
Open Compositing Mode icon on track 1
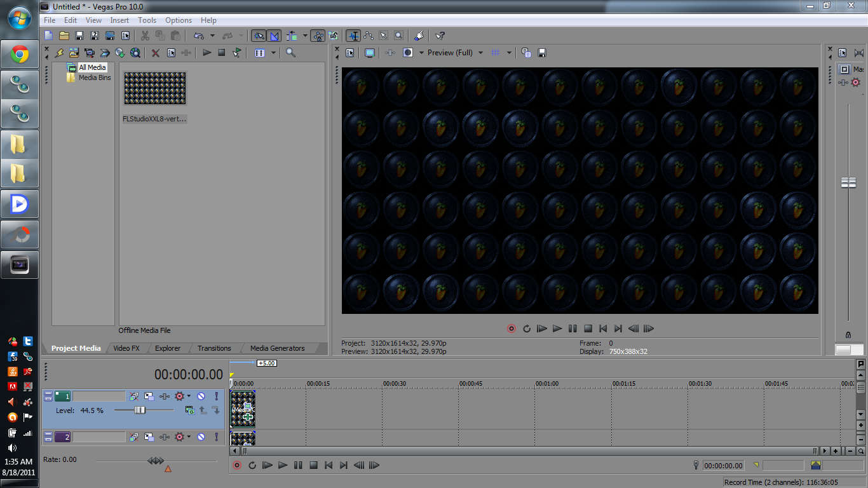click(189, 410)
